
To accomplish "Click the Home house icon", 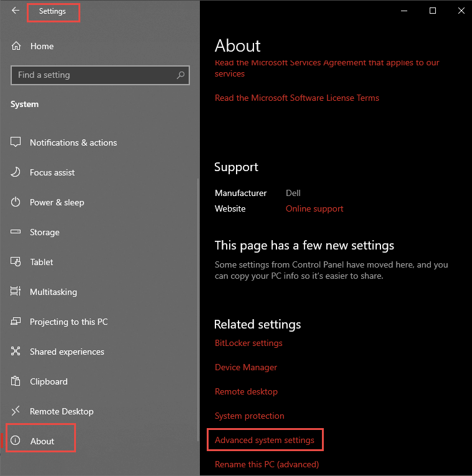I will coord(16,46).
